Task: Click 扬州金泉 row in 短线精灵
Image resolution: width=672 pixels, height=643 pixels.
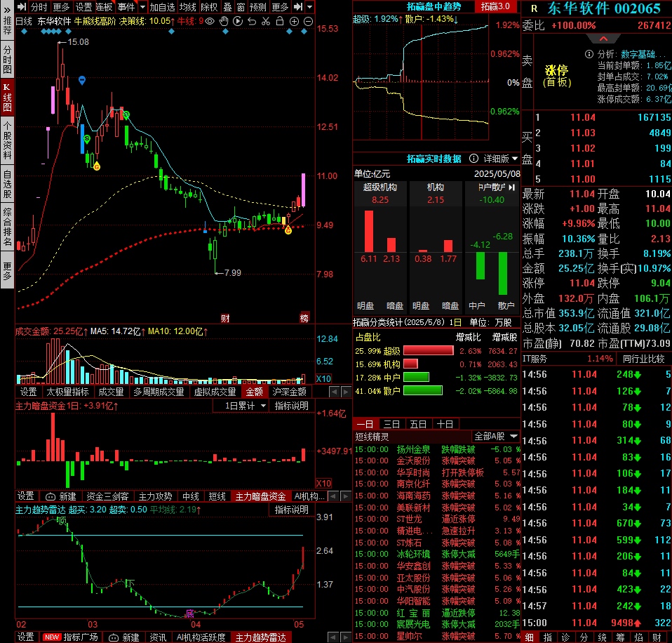Action: pos(437,449)
